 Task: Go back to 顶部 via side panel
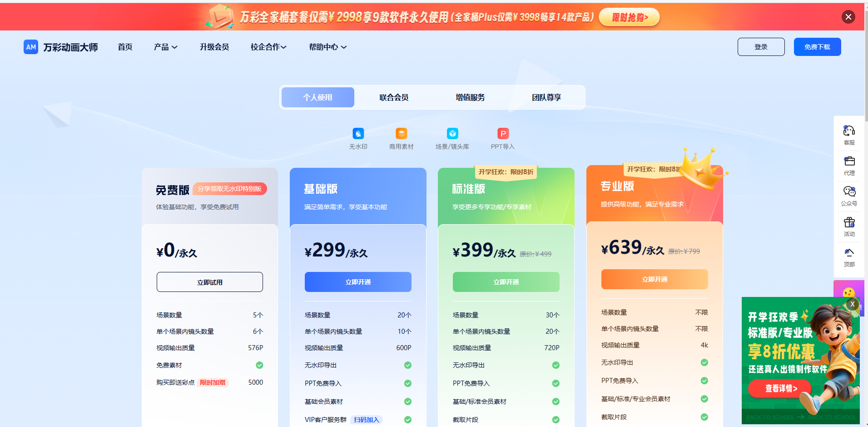(x=849, y=257)
